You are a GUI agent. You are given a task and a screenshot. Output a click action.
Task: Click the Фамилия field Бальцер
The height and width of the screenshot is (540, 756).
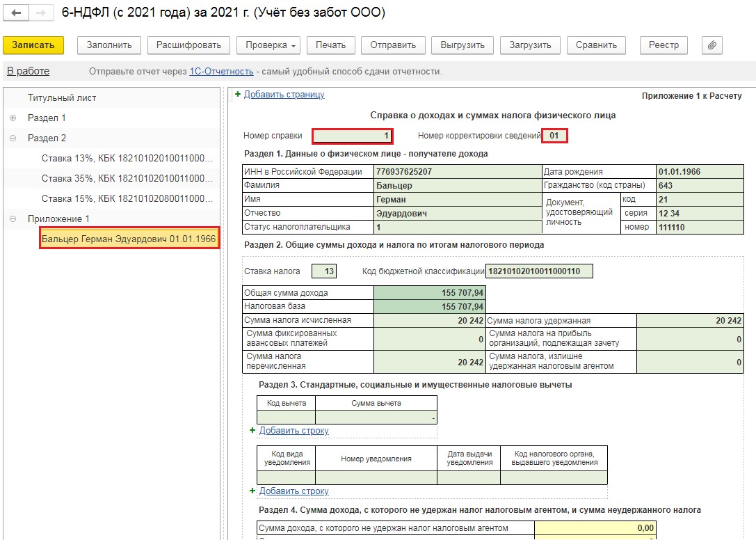pos(458,185)
